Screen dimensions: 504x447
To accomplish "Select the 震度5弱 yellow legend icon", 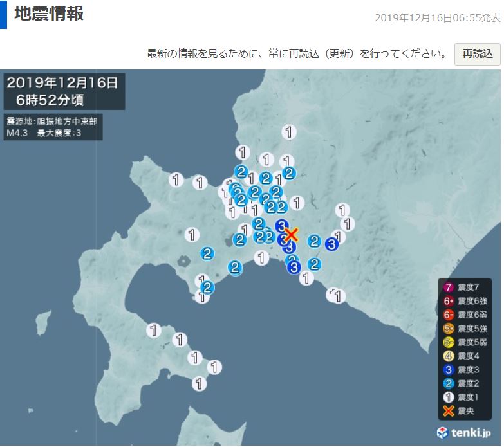I will point(449,342).
